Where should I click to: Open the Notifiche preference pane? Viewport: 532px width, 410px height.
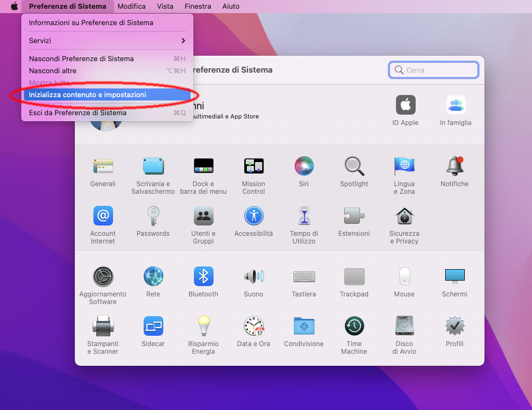454,166
